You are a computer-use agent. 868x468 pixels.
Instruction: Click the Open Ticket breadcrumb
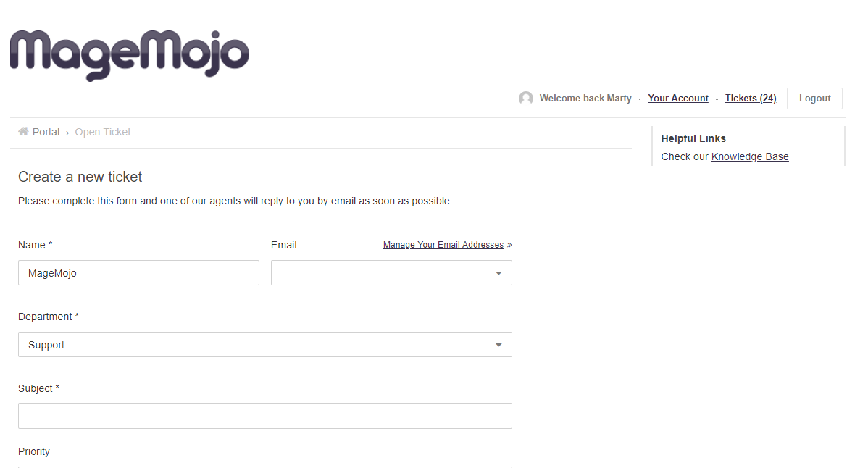103,132
